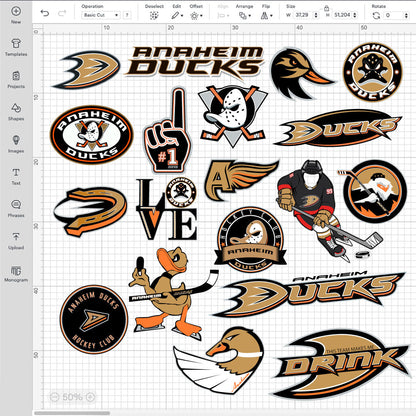Viewport: 416px width, 416px height.
Task: Select the gold D foot logo top-left
Action: (x=87, y=69)
